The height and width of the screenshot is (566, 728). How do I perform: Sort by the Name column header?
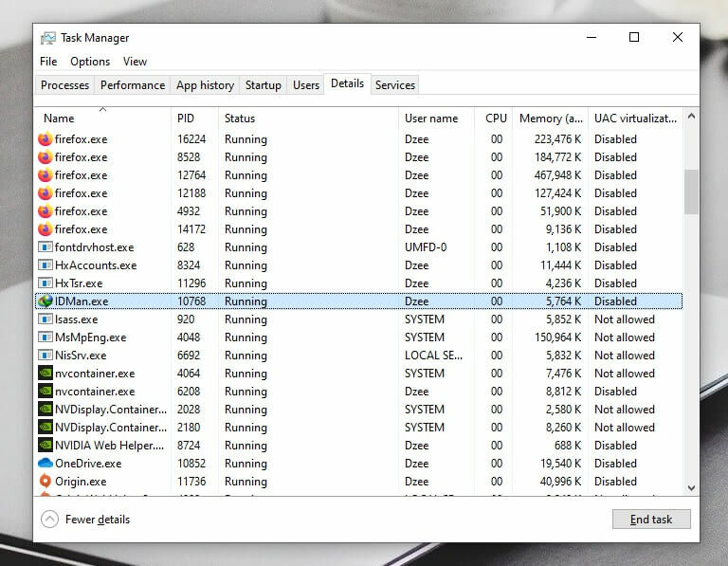pyautogui.click(x=103, y=118)
